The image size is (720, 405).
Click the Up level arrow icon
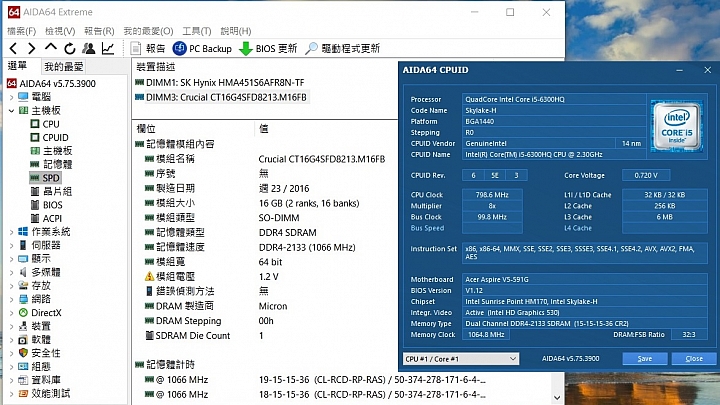pyautogui.click(x=50, y=48)
